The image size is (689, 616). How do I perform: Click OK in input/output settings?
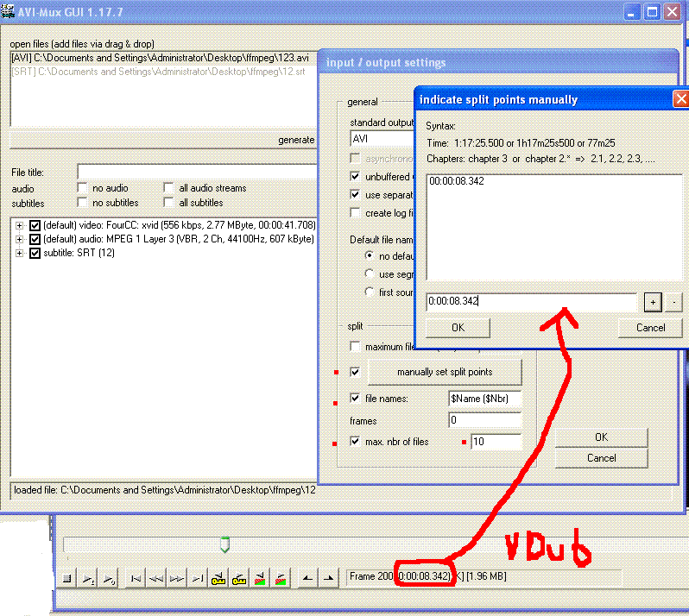(601, 437)
